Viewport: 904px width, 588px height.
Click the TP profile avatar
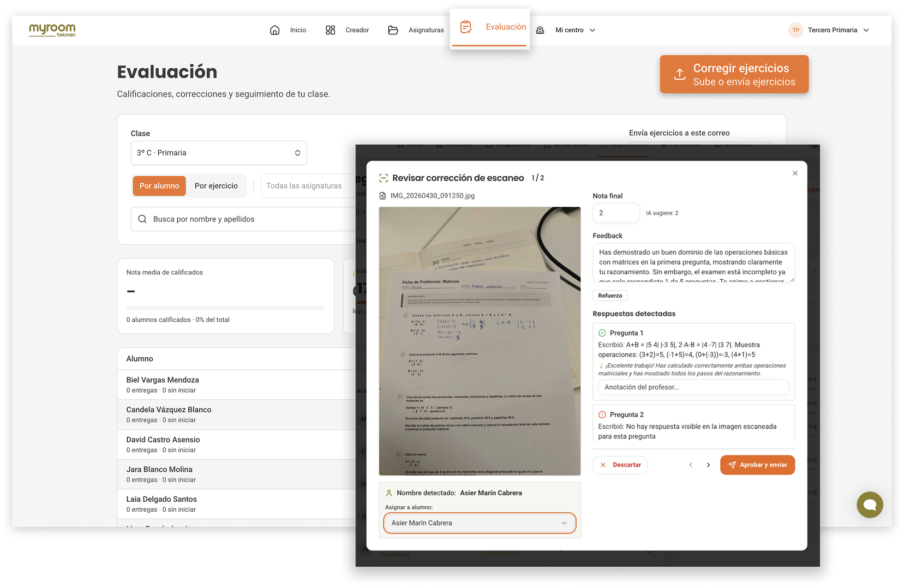795,30
